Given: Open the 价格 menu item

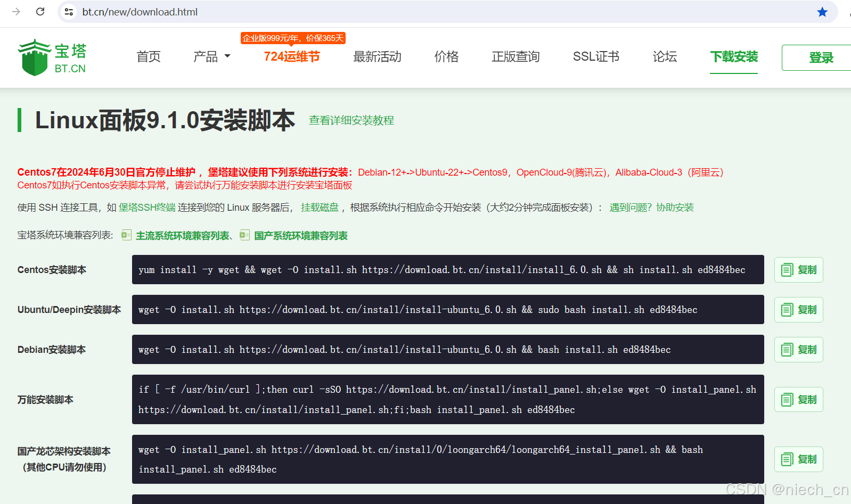Looking at the screenshot, I should [x=446, y=56].
